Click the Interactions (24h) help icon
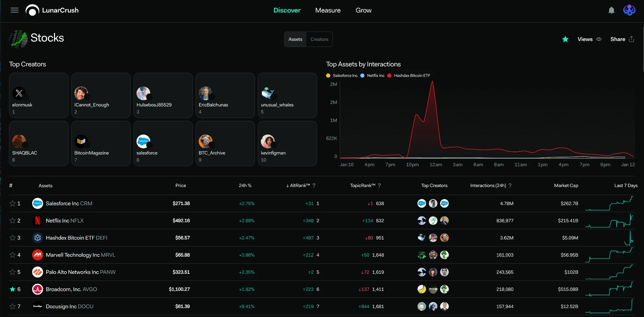Image resolution: width=644 pixels, height=317 pixels. (x=510, y=186)
